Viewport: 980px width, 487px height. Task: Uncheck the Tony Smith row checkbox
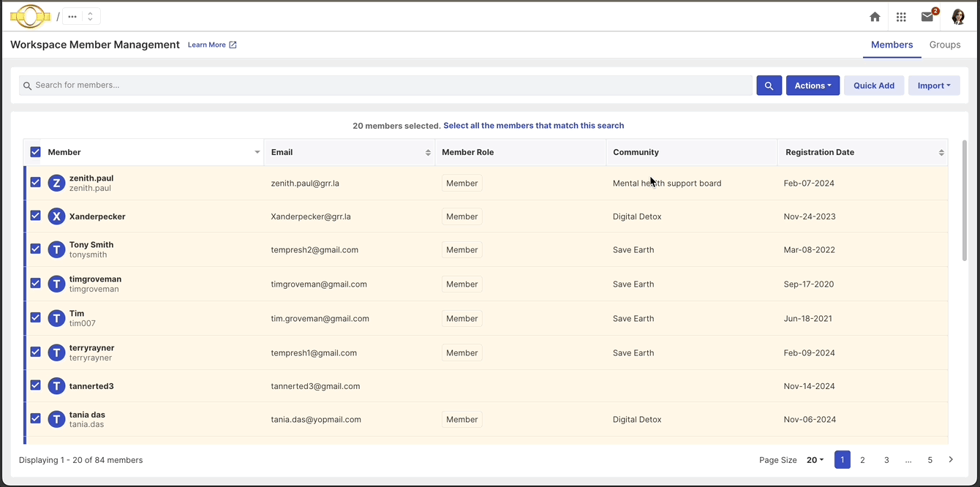point(35,249)
